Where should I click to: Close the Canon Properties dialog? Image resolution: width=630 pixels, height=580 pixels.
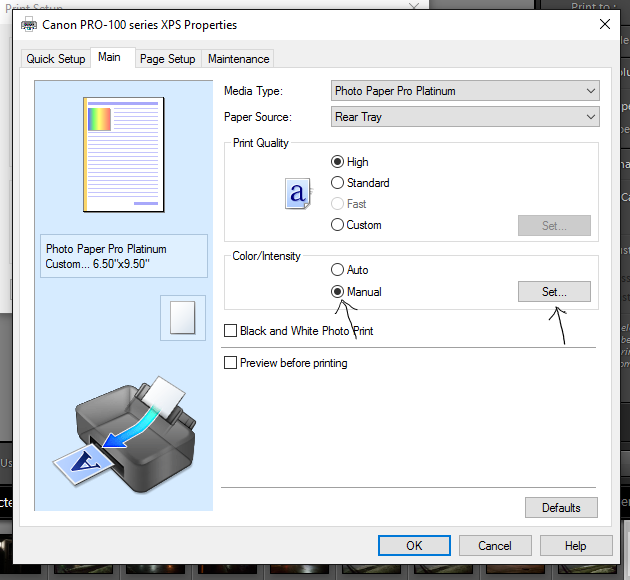coord(605,25)
